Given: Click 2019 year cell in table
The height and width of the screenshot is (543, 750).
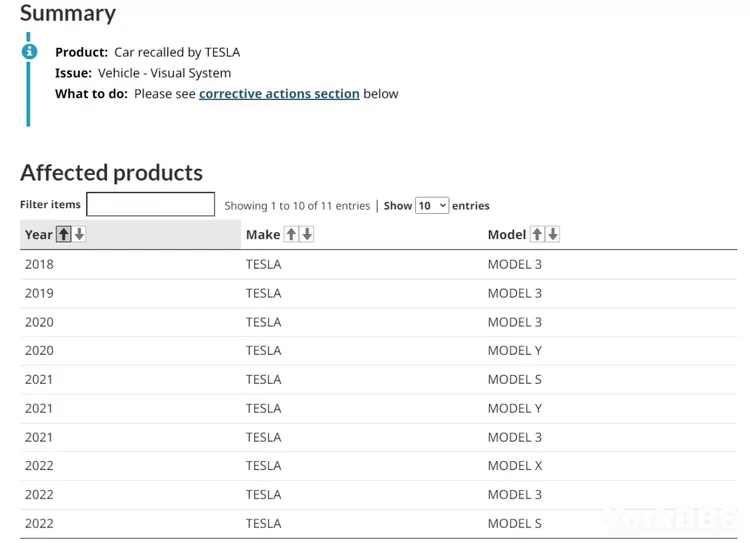Looking at the screenshot, I should [39, 293].
